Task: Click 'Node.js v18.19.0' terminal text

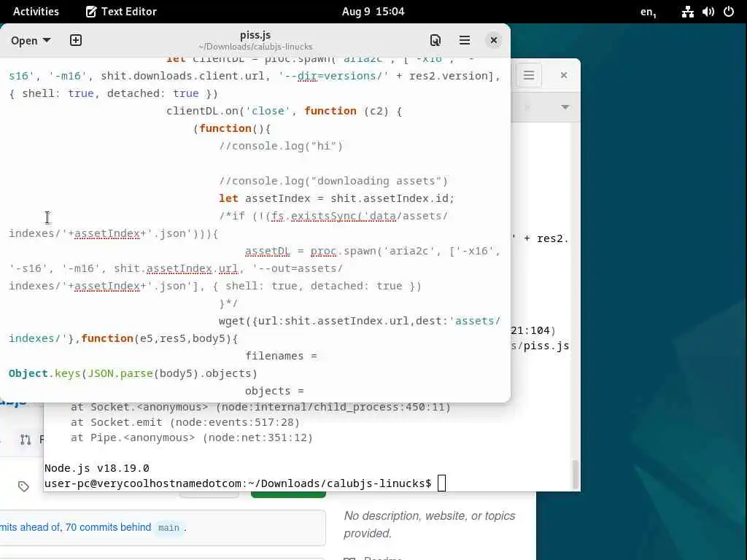Action: click(x=97, y=468)
